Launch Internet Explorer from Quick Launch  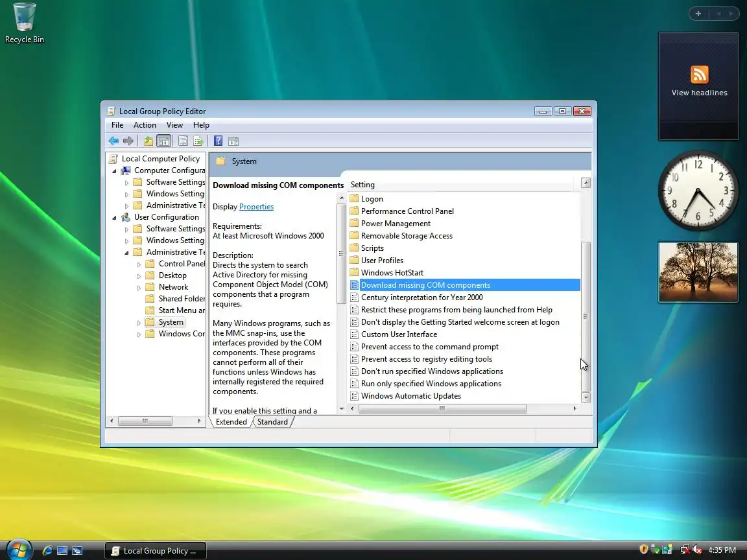(x=47, y=550)
